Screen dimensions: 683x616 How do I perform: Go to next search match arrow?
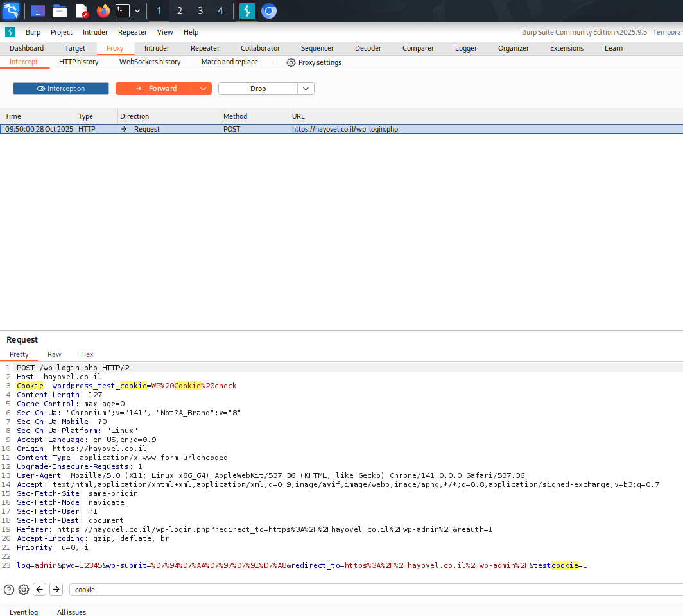[x=56, y=590]
